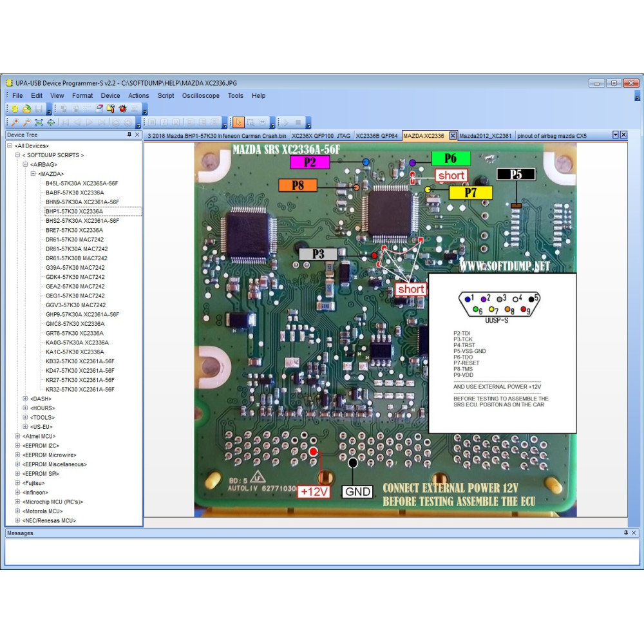Click the XC2336 pinout image
This screenshot has height=644, width=644.
(385, 330)
